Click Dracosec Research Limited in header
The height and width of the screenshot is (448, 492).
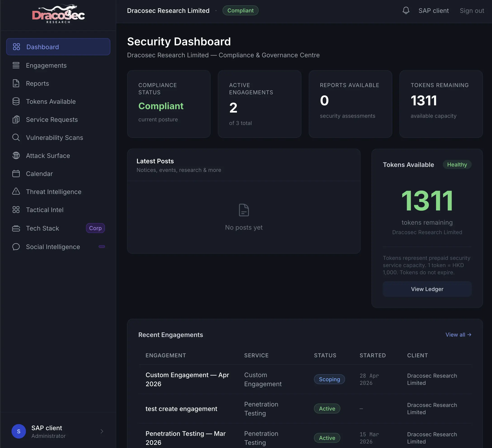pyautogui.click(x=168, y=10)
